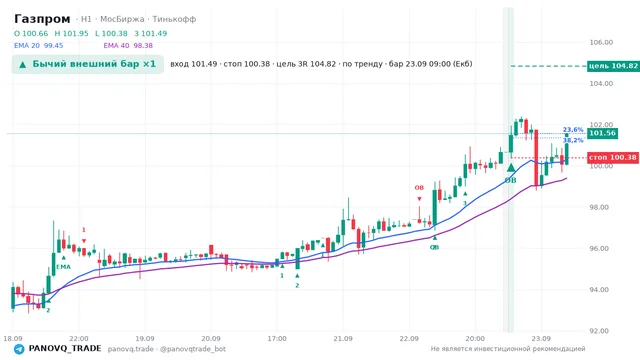Click the EMA 40 98.38 legend text
The image size is (640, 360).
[128, 46]
